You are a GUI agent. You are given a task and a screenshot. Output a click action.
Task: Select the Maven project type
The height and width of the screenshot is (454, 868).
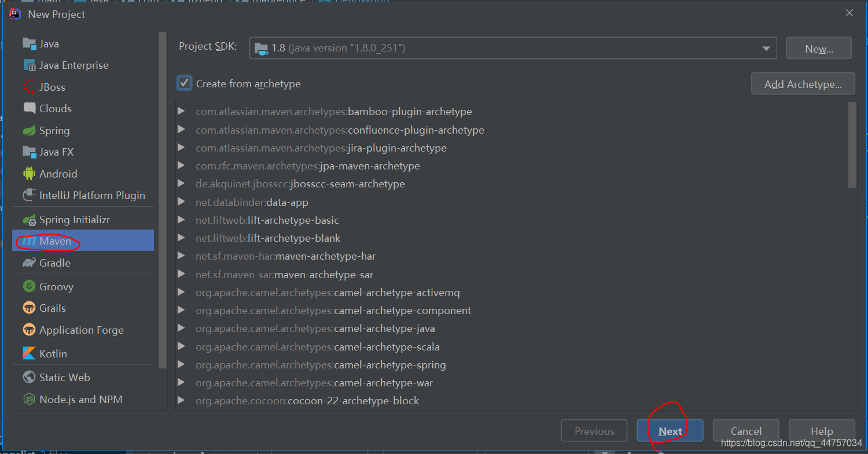tap(83, 241)
